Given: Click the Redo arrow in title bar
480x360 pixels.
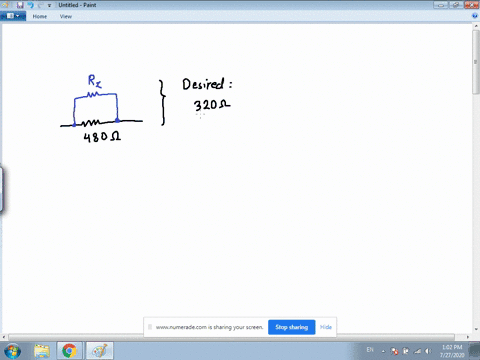Looking at the screenshot, I should coord(40,5).
